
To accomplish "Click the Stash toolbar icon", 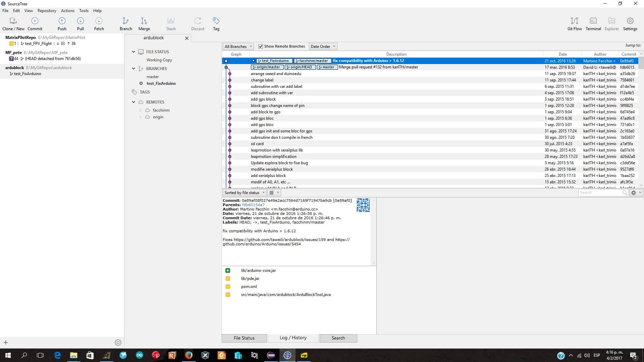I will click(171, 24).
